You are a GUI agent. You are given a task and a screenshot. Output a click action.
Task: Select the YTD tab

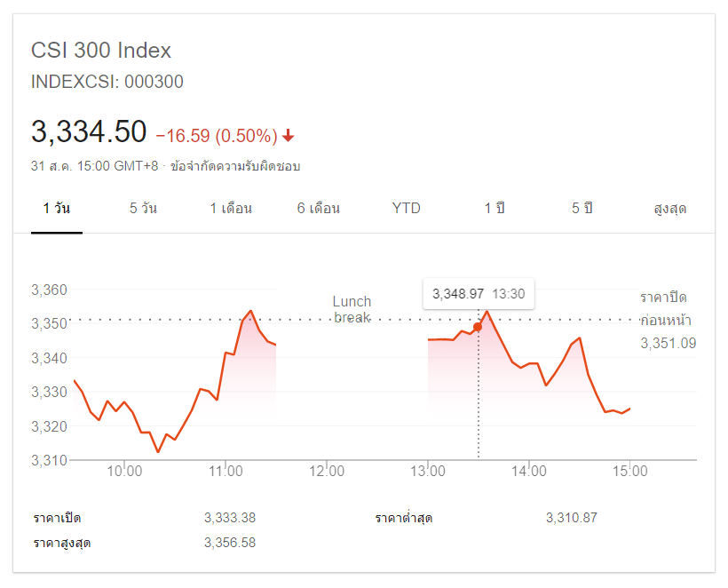click(x=407, y=209)
